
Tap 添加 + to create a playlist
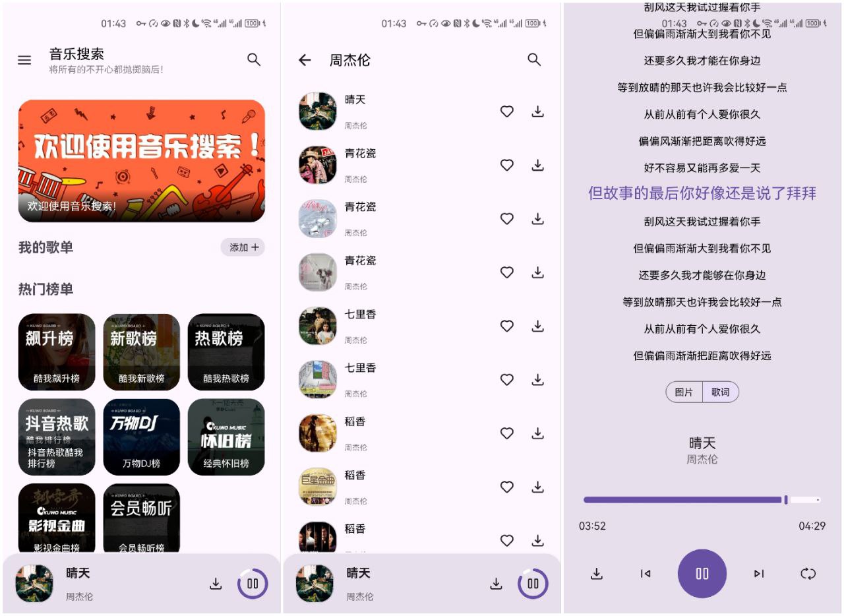point(243,247)
